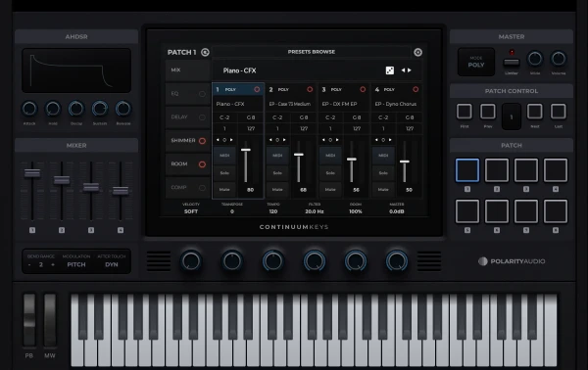Click the Modulation PITCH selector
Image resolution: width=588 pixels, height=370 pixels.
pyautogui.click(x=76, y=264)
